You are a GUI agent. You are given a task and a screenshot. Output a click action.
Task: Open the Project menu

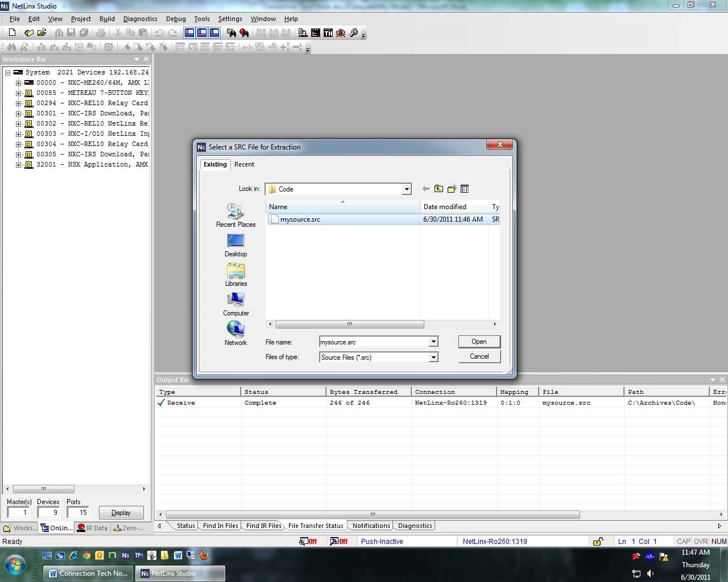(81, 19)
